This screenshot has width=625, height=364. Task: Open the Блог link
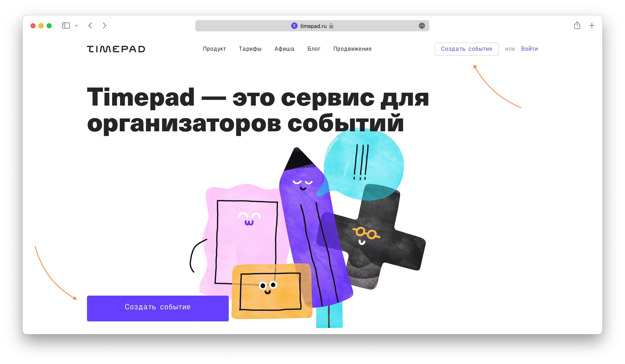pos(314,49)
